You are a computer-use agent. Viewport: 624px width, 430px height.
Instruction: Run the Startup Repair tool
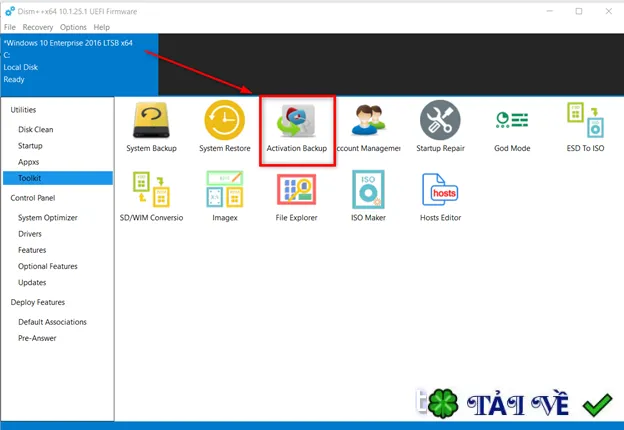coord(440,127)
